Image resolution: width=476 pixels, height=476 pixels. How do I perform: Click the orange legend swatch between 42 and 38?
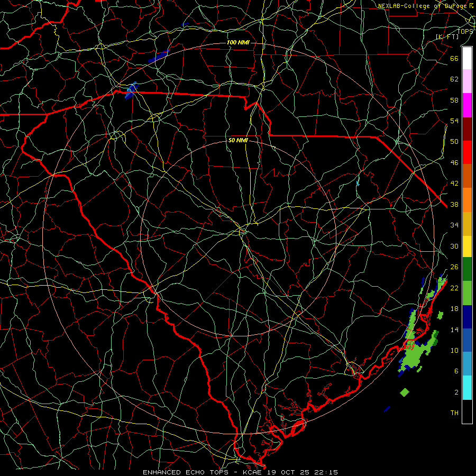(467, 200)
